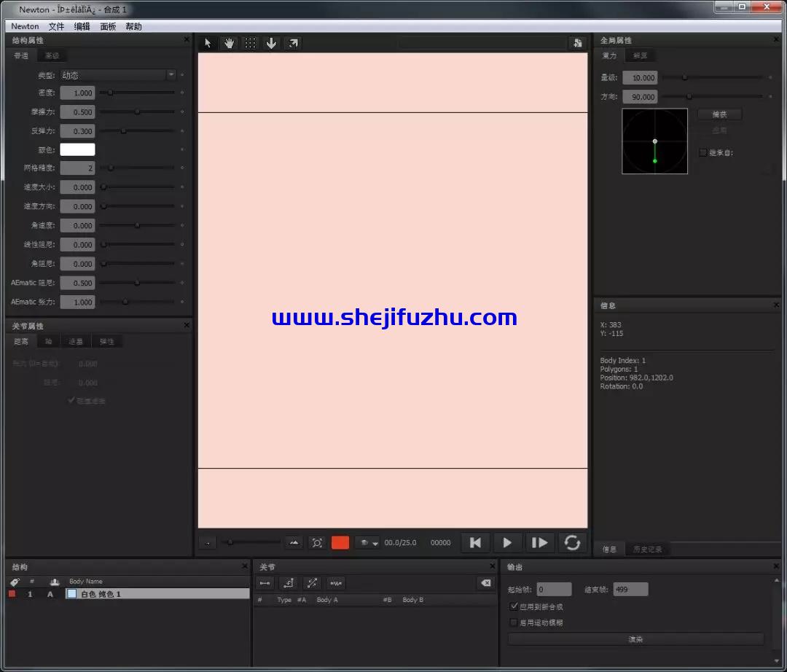Switch to 弹性 tab in 关节属性
The height and width of the screenshot is (672, 787).
pos(106,341)
